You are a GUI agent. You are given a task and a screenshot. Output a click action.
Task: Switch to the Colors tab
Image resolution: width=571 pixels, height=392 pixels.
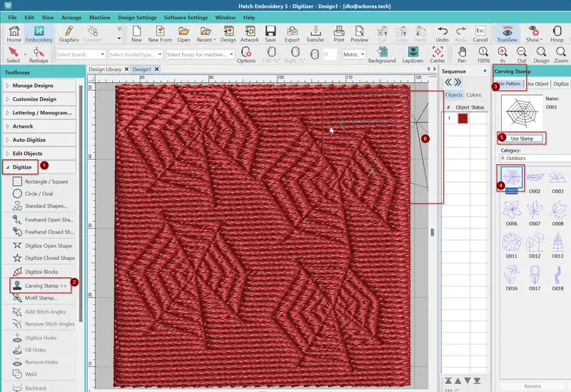474,95
